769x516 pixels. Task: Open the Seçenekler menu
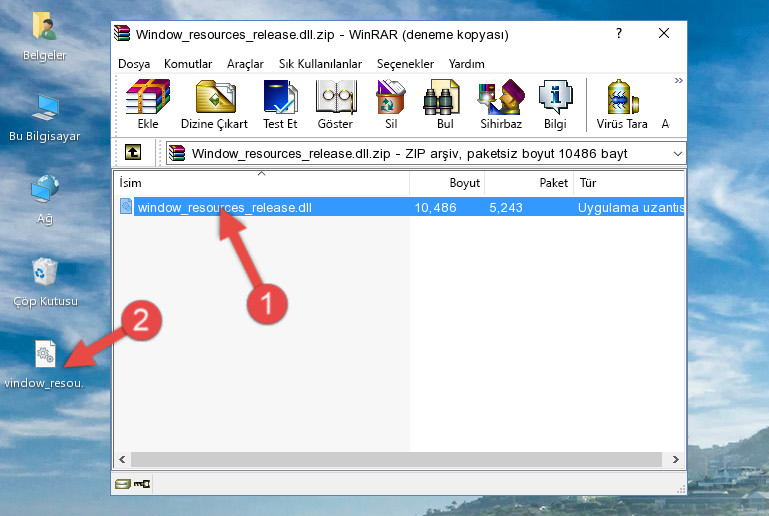coord(405,64)
